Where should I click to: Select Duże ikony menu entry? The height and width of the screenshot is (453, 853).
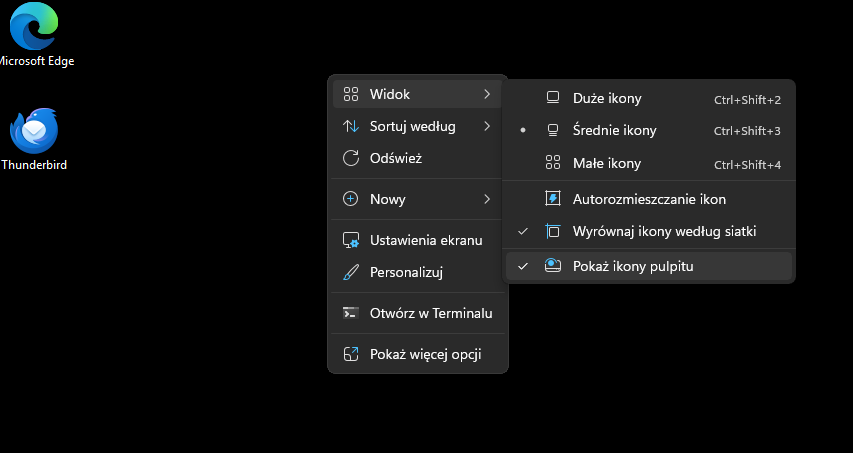tap(607, 98)
